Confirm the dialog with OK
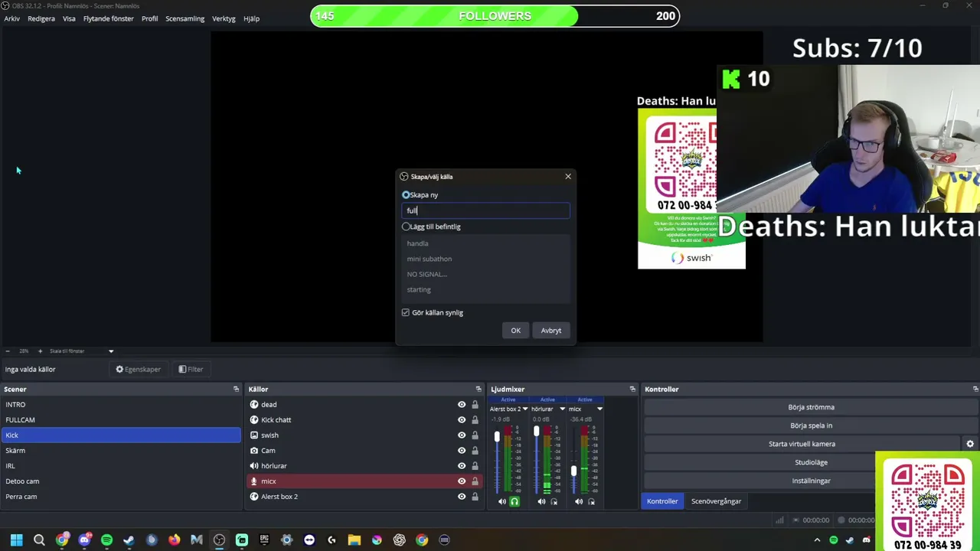Image resolution: width=980 pixels, height=551 pixels. [x=516, y=331]
